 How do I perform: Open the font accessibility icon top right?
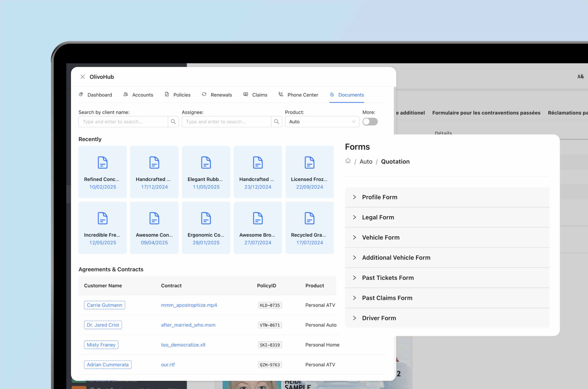tap(581, 76)
